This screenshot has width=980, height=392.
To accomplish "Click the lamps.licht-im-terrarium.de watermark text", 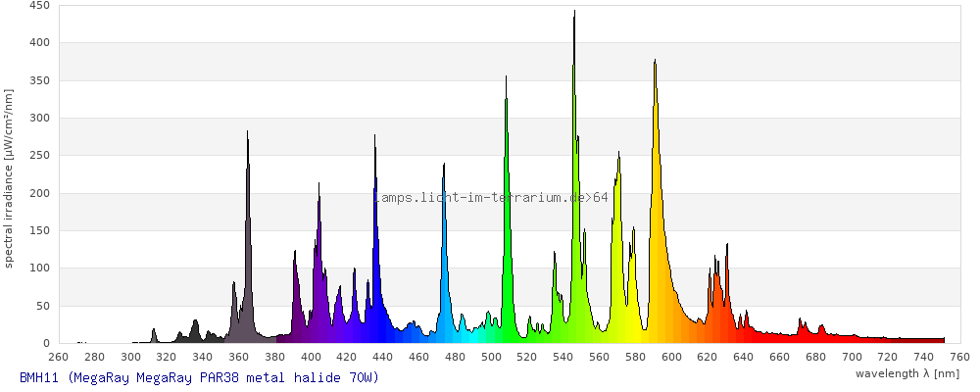I will [491, 197].
